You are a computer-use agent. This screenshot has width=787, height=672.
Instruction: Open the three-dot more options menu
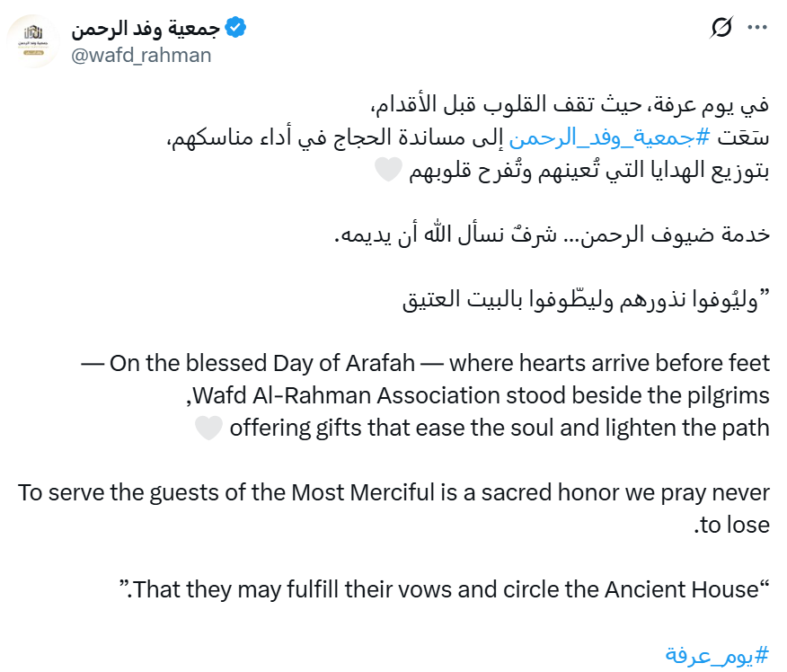point(758,29)
